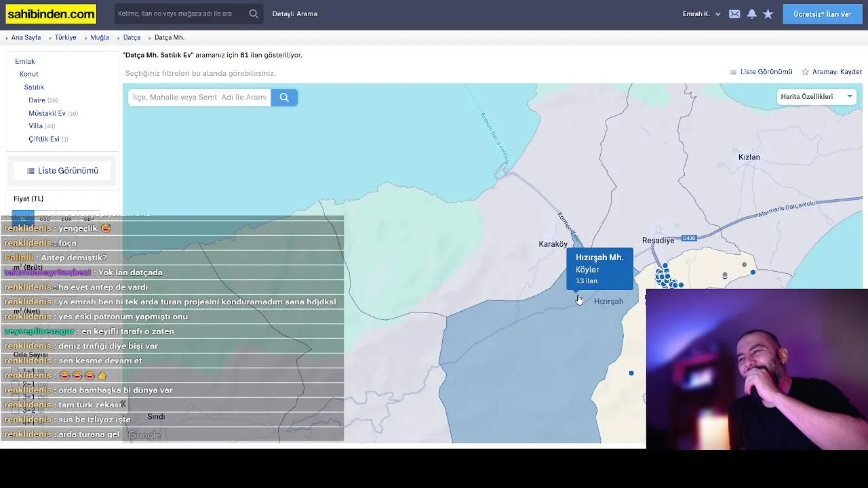Select USD currency tab

[x=45, y=218]
